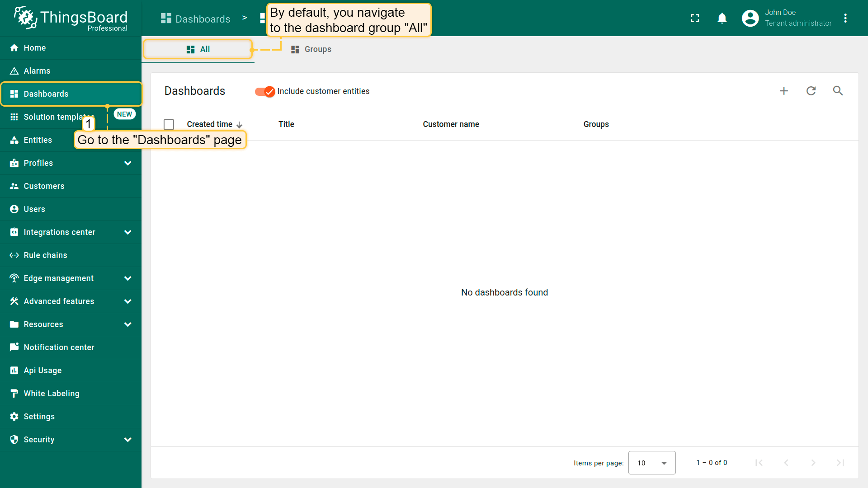Select the All dashboards tab
This screenshot has width=868, height=488.
198,49
